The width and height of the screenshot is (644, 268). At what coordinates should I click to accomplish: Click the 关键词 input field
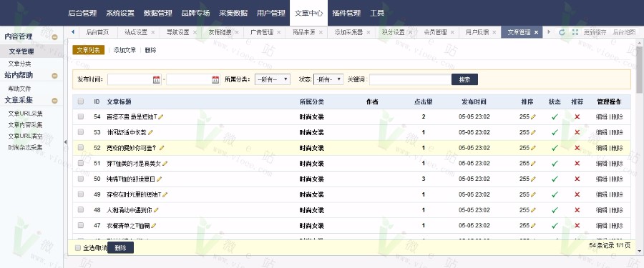(x=410, y=79)
